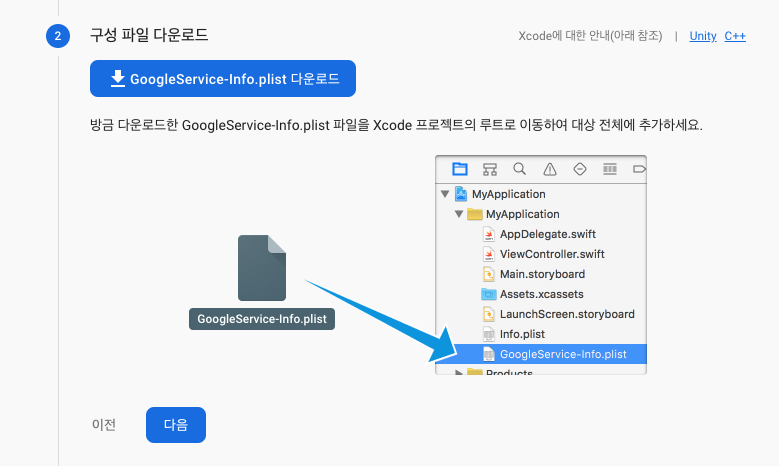Select Assets.xcassets in the file tree
Image resolution: width=779 pixels, height=466 pixels.
(541, 294)
